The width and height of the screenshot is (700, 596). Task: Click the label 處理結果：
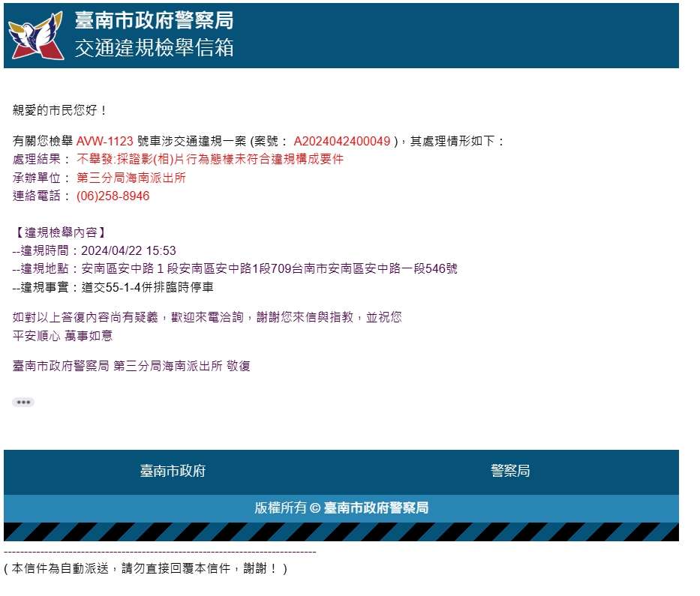click(x=41, y=159)
